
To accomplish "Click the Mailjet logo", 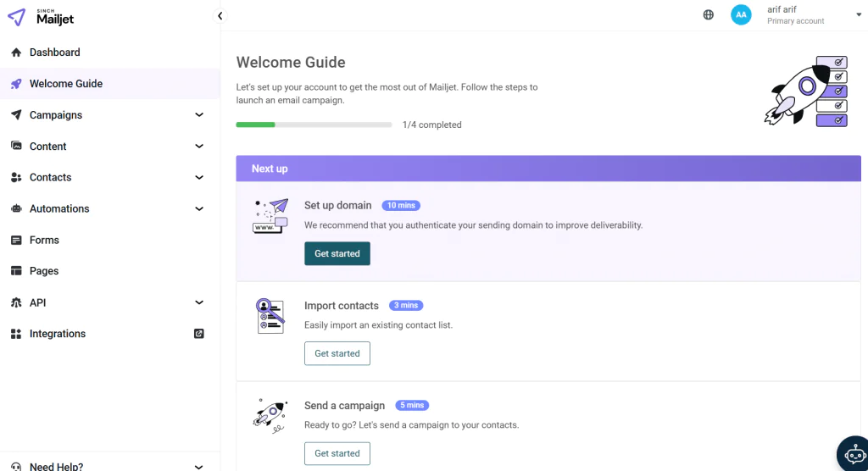I will pyautogui.click(x=41, y=17).
